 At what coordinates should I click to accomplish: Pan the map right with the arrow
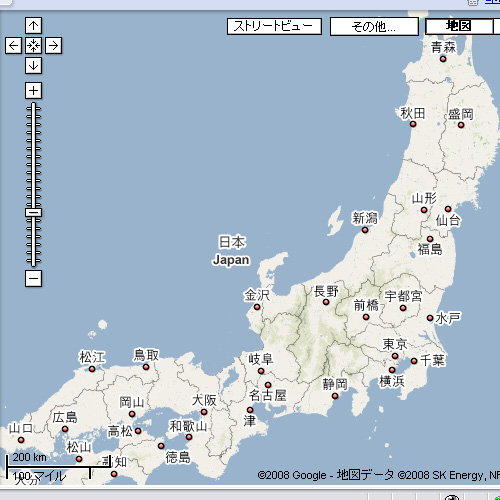pos(53,46)
